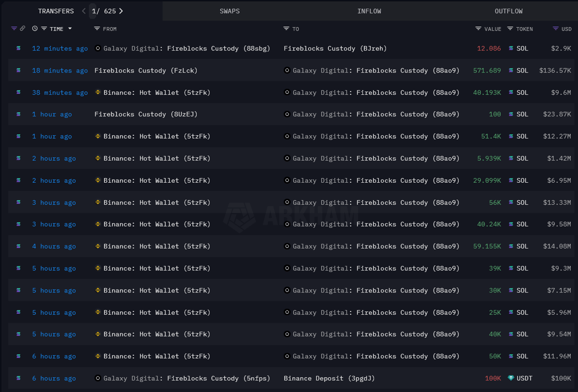Image resolution: width=578 pixels, height=392 pixels.
Task: Expand the TIME sort dropdown arrow
Action: point(70,29)
